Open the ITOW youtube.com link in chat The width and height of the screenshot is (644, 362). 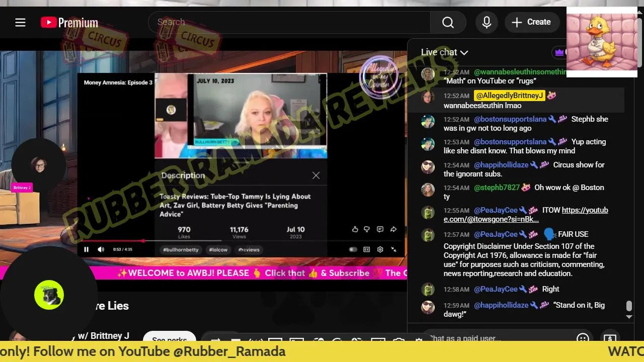click(x=526, y=215)
